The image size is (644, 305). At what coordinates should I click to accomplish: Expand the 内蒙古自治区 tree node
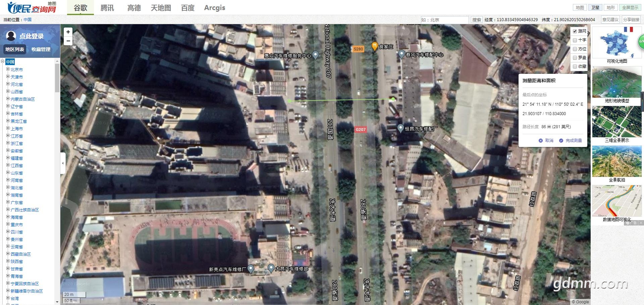[8, 99]
